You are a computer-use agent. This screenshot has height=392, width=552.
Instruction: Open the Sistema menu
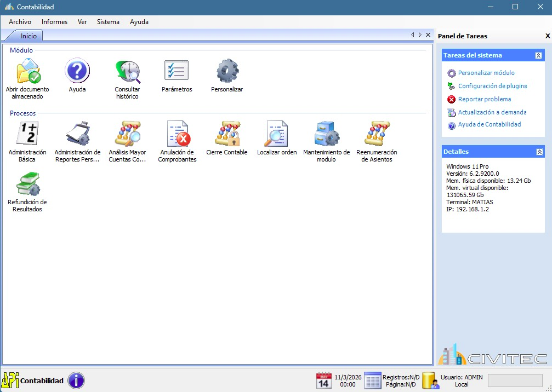pos(108,22)
